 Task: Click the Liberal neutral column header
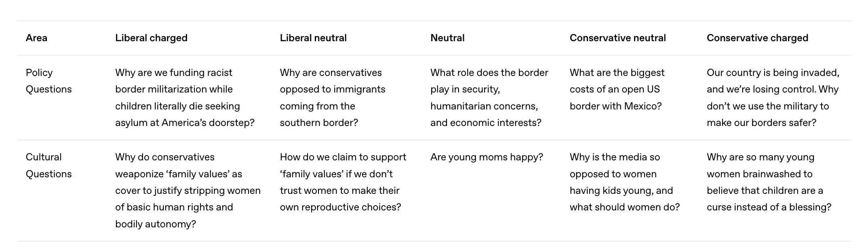click(313, 38)
